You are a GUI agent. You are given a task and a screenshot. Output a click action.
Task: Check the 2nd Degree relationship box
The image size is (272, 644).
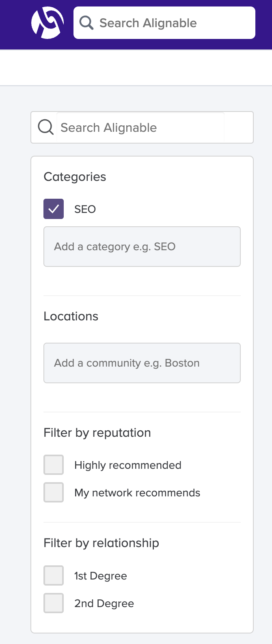[x=54, y=603]
